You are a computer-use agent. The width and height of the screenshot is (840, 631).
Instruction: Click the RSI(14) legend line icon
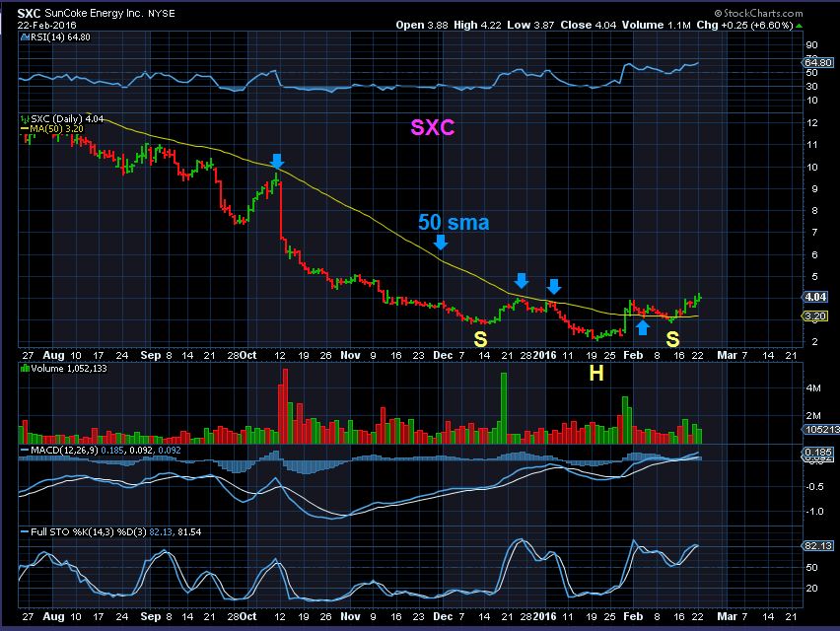[x=25, y=36]
